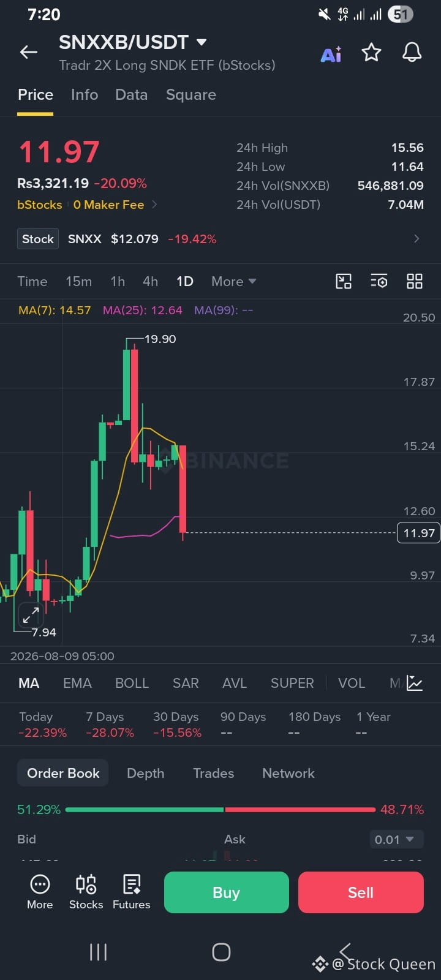Toggle the SUPER indicator
The width and height of the screenshot is (441, 980).
pyautogui.click(x=292, y=683)
